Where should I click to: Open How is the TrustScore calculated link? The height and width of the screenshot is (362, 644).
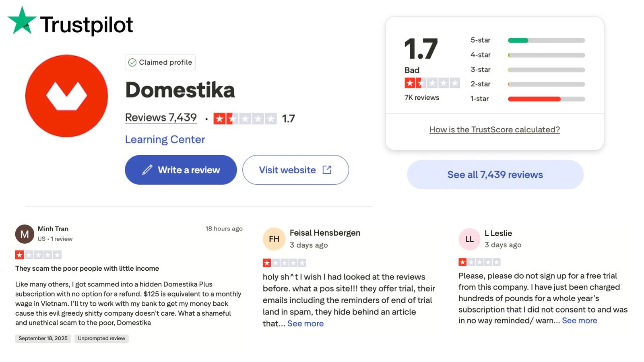[x=494, y=130]
